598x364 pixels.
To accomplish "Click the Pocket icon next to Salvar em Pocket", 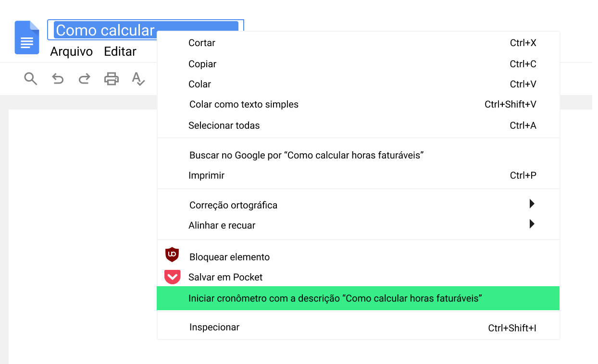I will point(172,277).
